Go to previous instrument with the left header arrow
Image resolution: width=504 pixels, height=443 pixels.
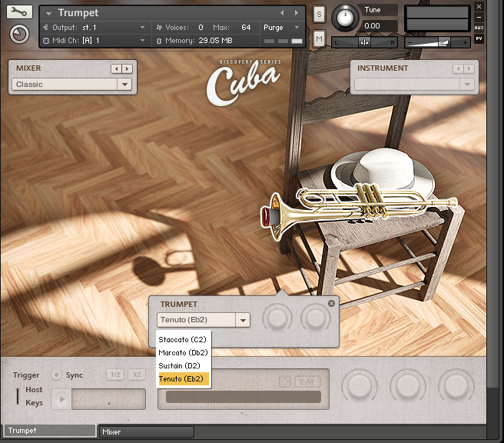click(282, 13)
